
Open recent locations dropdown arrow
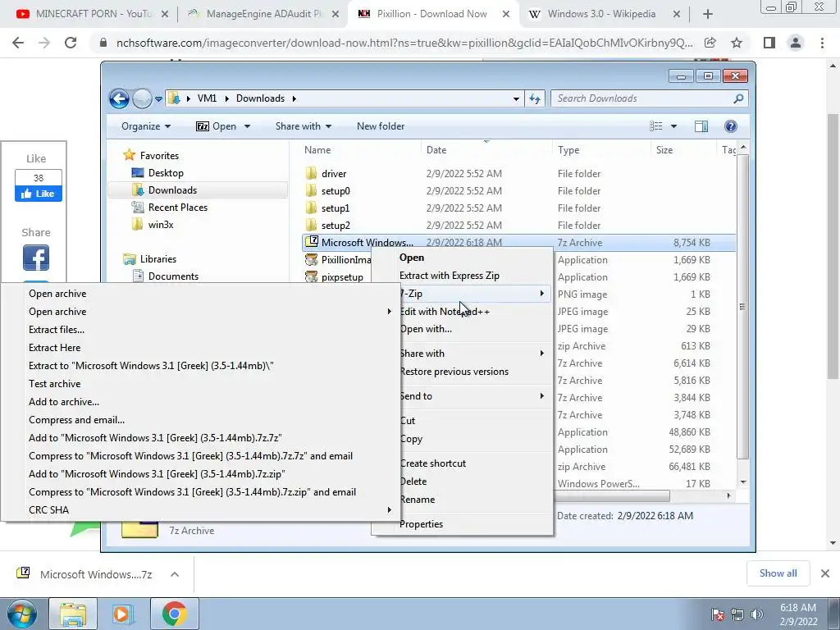coord(158,99)
